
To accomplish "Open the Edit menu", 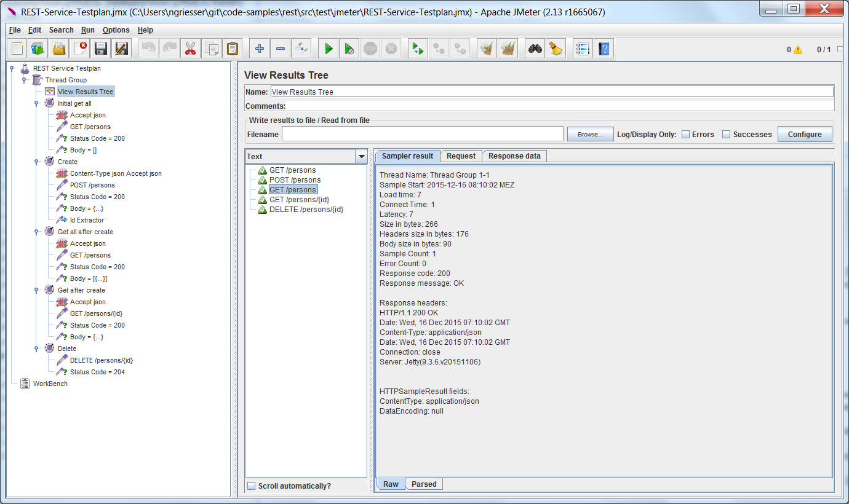I will click(x=34, y=30).
